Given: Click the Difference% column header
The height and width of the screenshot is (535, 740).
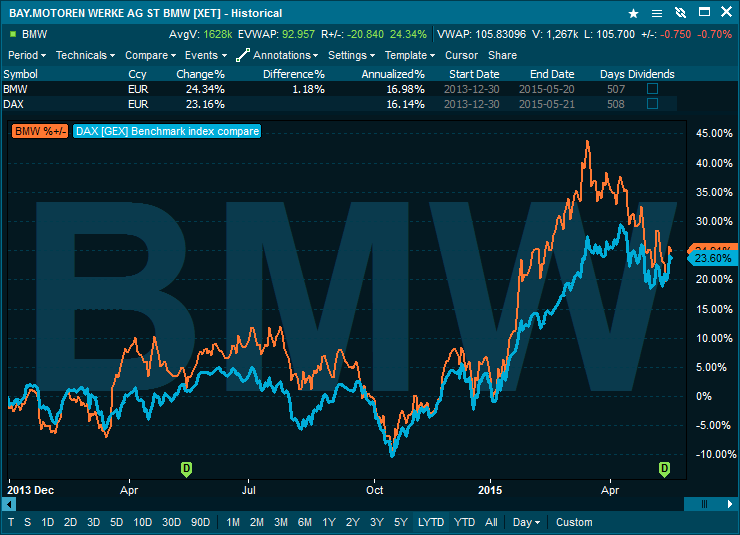Looking at the screenshot, I should pyautogui.click(x=294, y=74).
